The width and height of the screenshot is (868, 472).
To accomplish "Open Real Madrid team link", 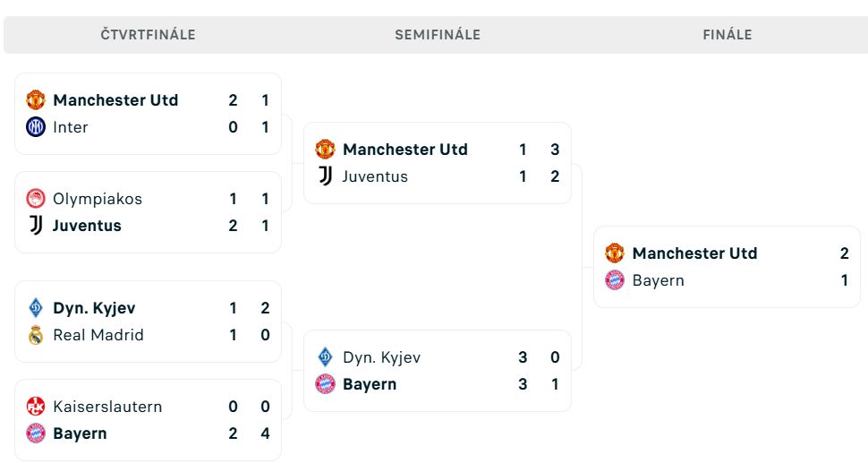I will coord(98,335).
